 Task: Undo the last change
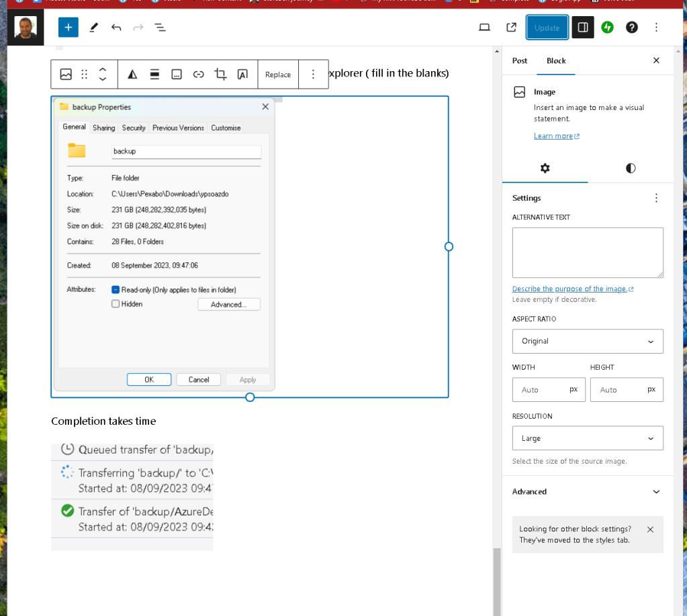click(116, 28)
